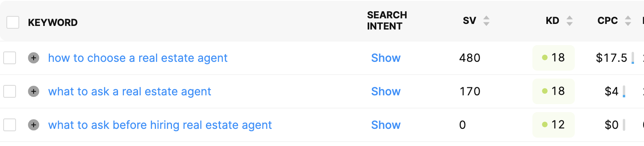The width and height of the screenshot is (644, 146).
Task: Open 'what to ask a real estate agent' link
Action: [x=130, y=92]
